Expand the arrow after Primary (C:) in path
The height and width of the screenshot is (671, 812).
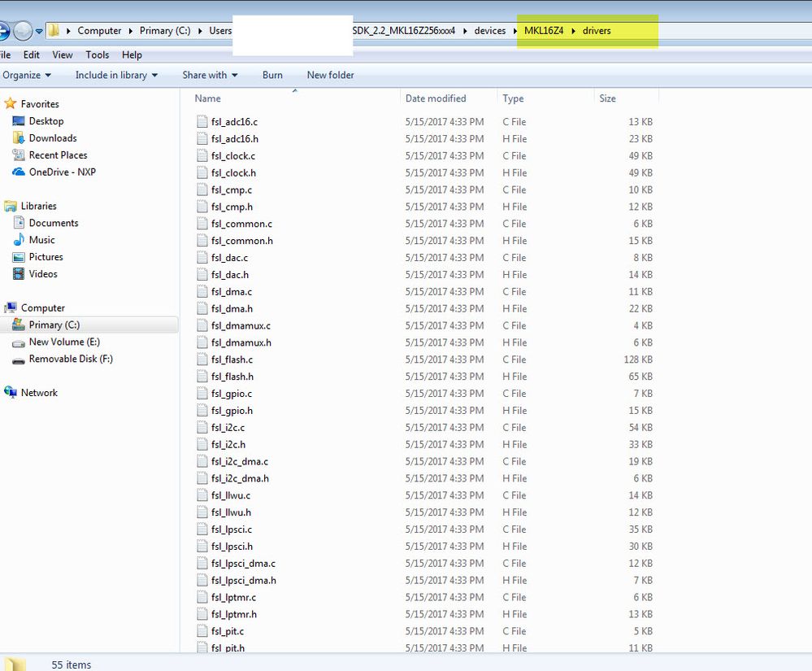(200, 31)
